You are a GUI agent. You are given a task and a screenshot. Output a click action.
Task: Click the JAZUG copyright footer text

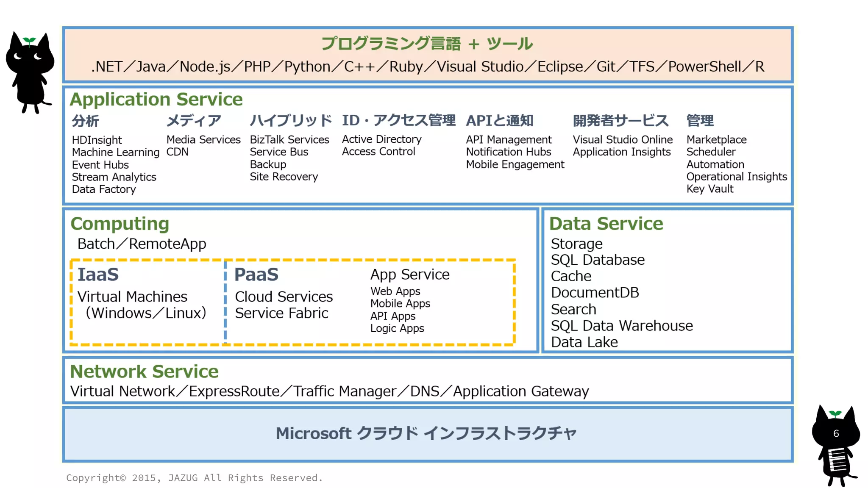point(195,478)
